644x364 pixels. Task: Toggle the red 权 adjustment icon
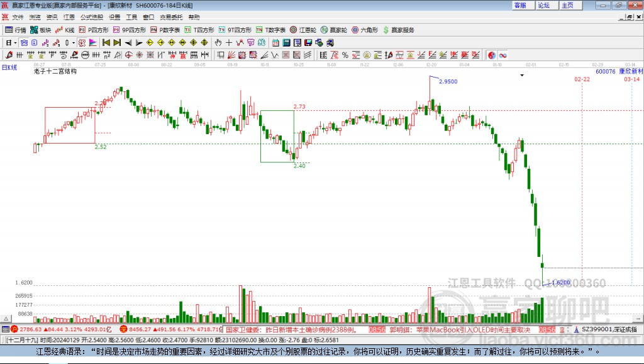point(82,43)
